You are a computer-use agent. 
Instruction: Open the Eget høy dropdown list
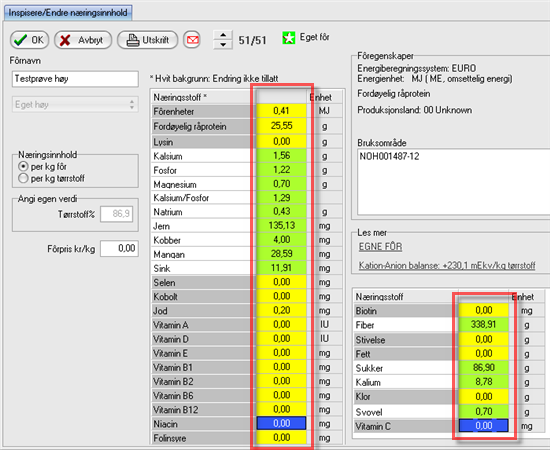click(75, 105)
